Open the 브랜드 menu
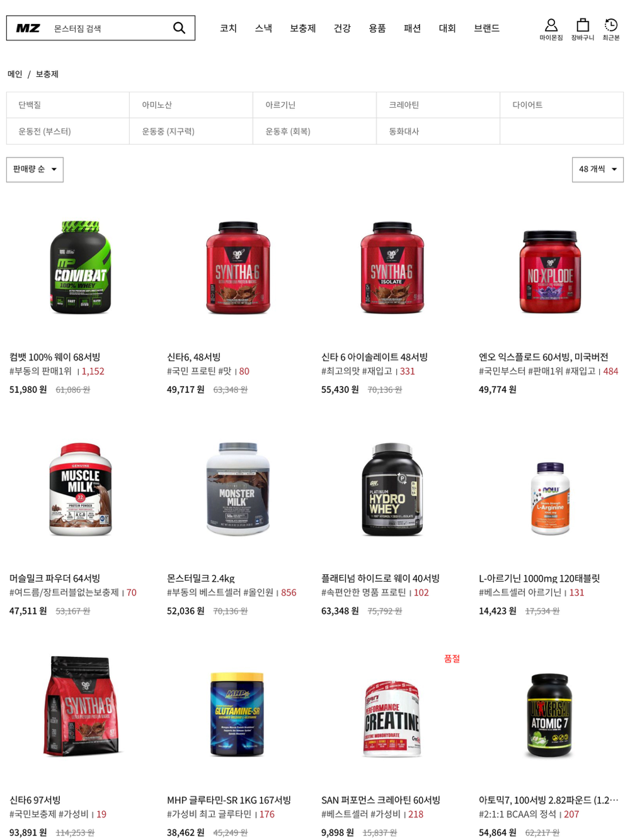630x840 pixels. tap(486, 28)
